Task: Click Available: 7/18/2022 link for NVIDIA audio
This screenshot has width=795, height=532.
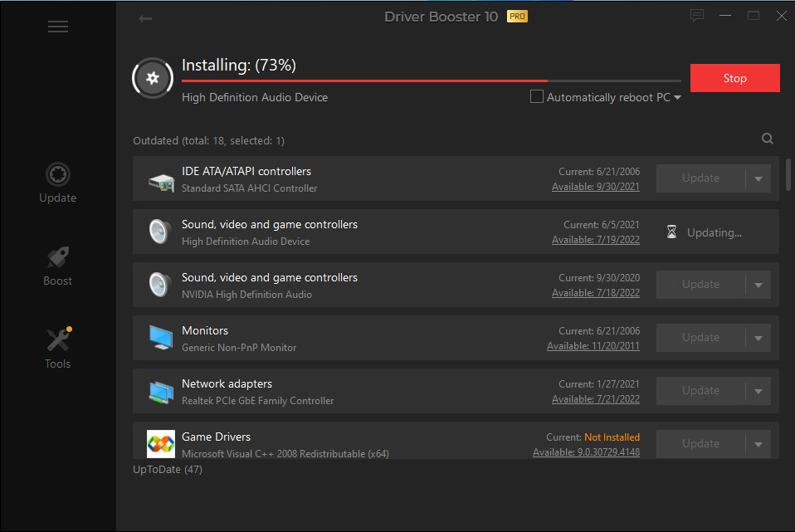Action: point(595,293)
